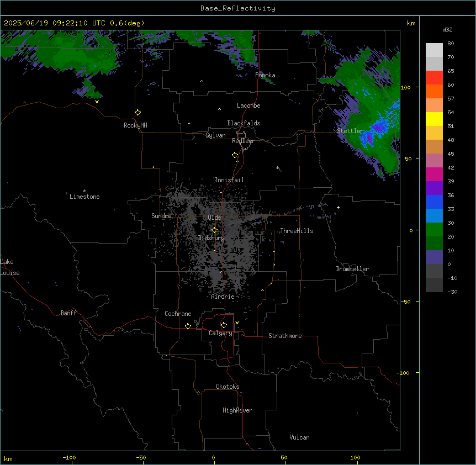
Task: Click the Blackfalds town label
Action: [244, 123]
